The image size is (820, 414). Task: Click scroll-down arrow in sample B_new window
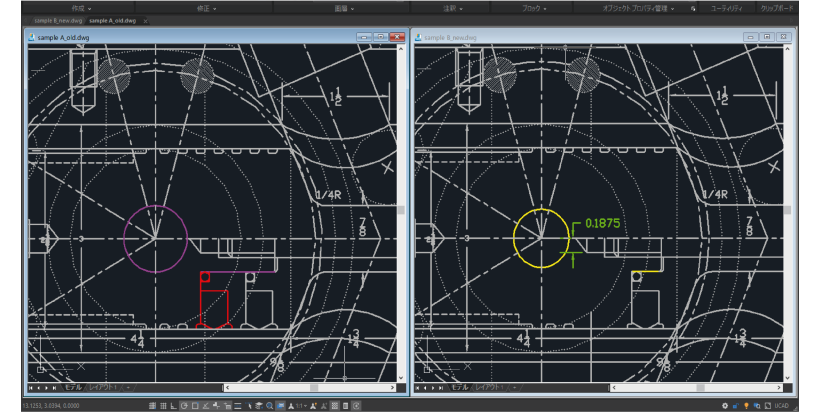[x=788, y=378]
